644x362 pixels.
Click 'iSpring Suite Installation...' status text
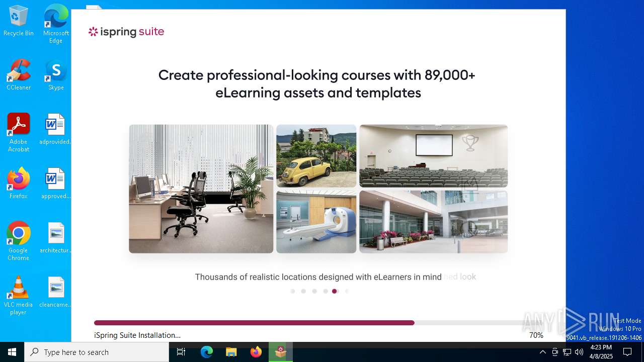[137, 335]
